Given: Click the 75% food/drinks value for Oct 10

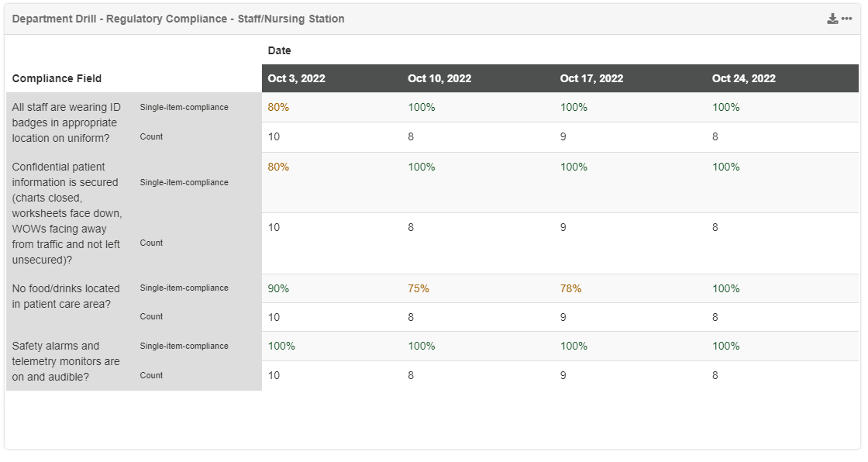Looking at the screenshot, I should (418, 288).
